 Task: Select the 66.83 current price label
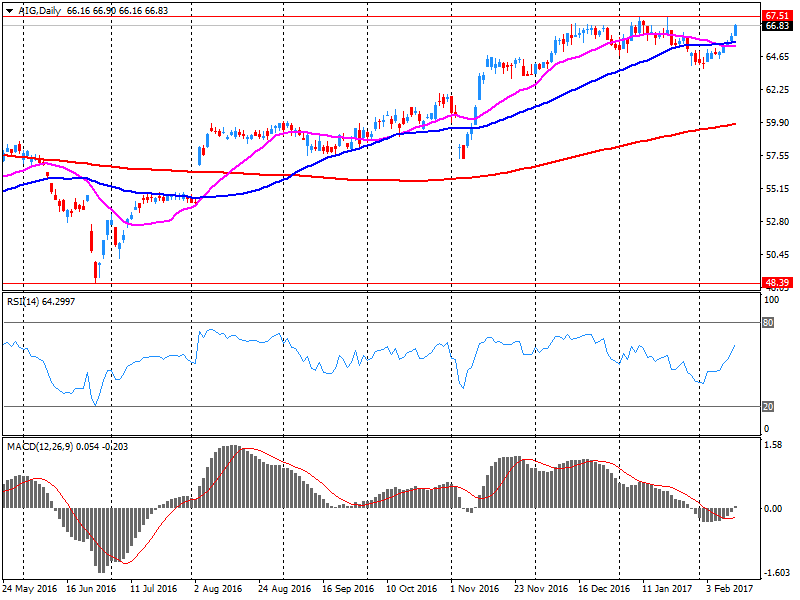[x=777, y=26]
